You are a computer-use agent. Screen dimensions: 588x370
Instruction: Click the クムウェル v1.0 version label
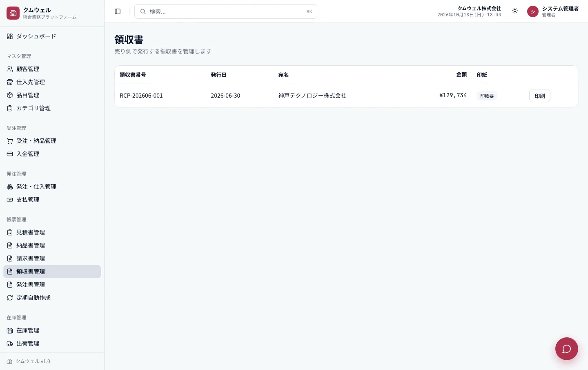click(33, 361)
